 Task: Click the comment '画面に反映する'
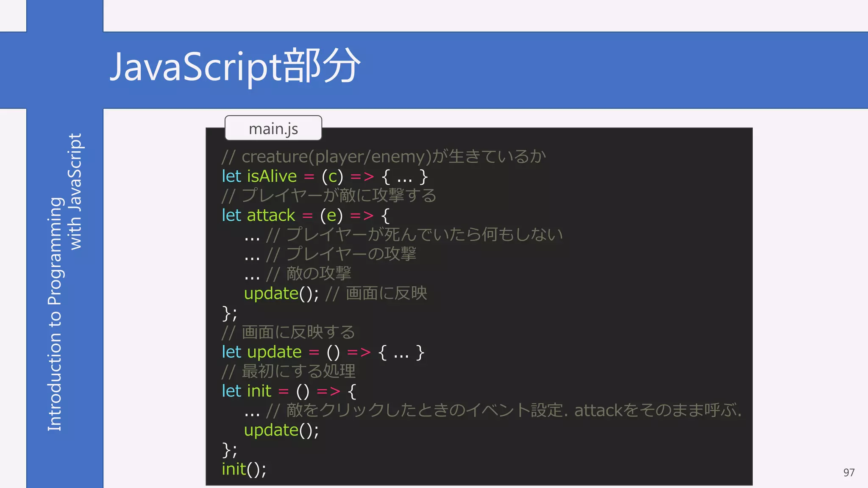pos(288,332)
